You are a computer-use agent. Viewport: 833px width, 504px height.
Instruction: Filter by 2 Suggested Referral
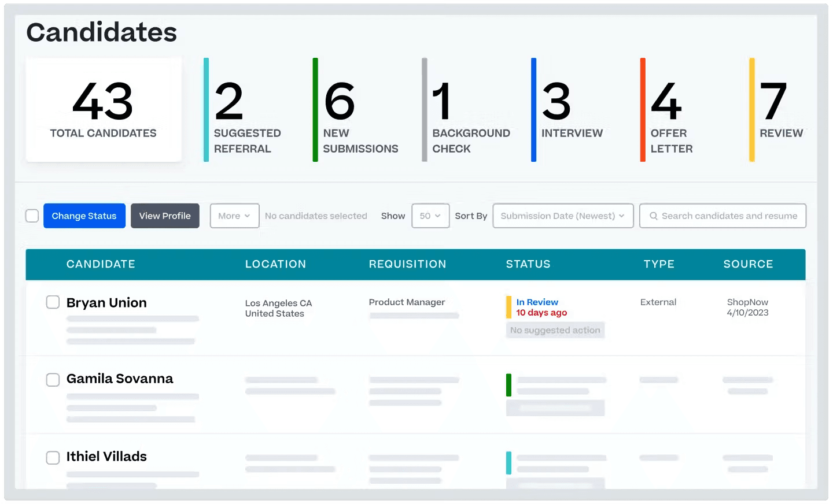[243, 110]
